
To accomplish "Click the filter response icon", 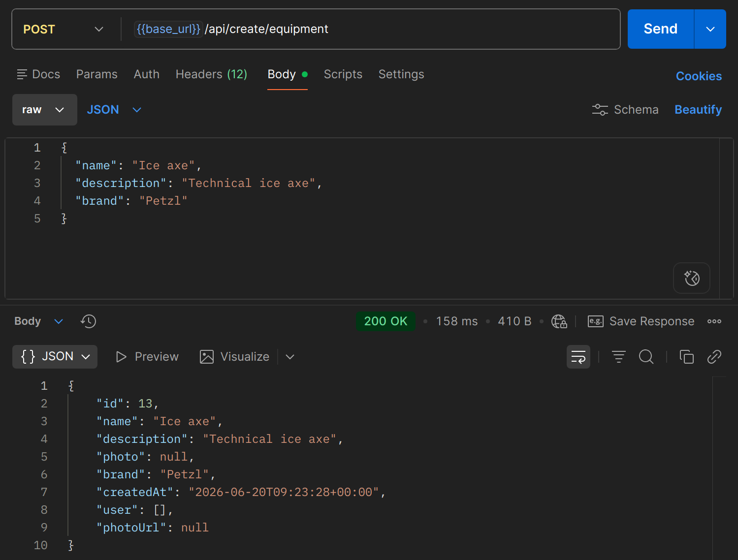I will click(x=619, y=357).
